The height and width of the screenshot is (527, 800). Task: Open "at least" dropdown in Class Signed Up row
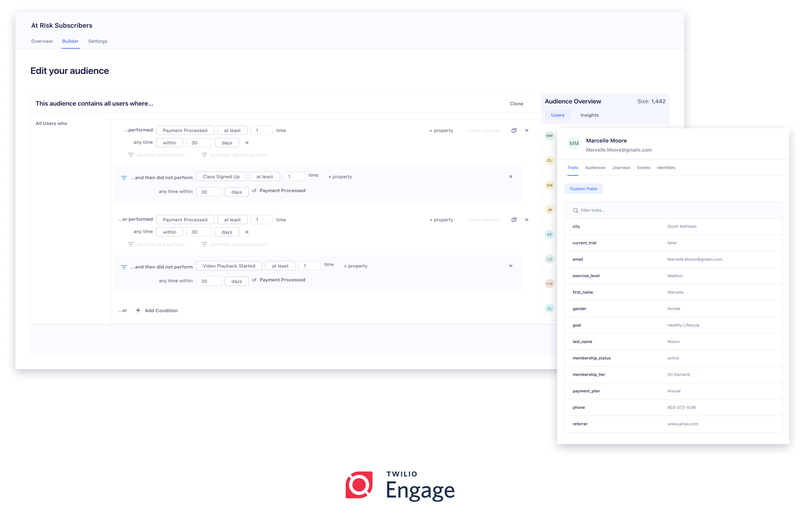265,177
